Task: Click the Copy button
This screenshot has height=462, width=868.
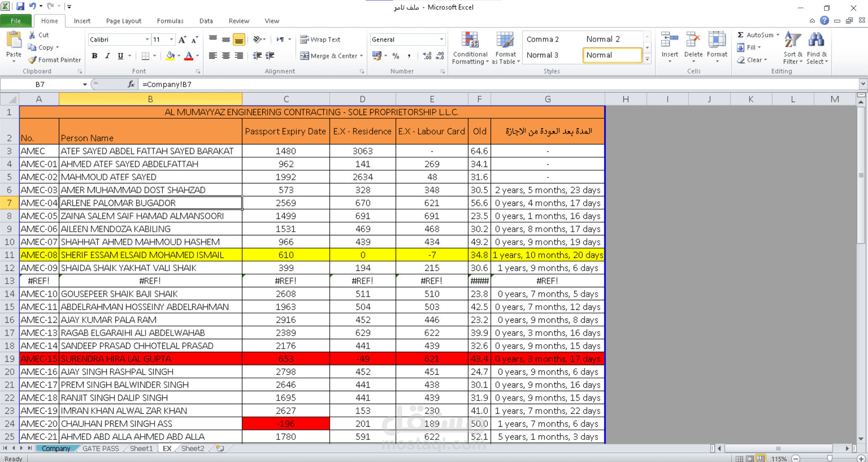Action: [42, 47]
